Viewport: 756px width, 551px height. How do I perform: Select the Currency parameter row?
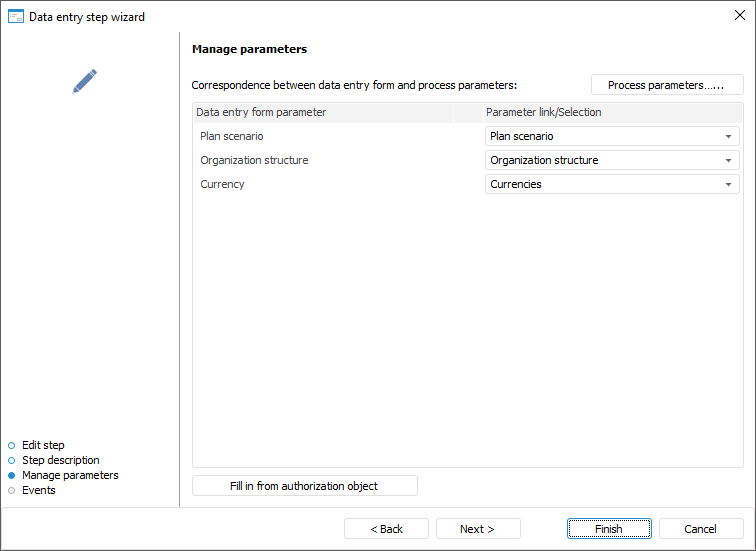pyautogui.click(x=222, y=184)
